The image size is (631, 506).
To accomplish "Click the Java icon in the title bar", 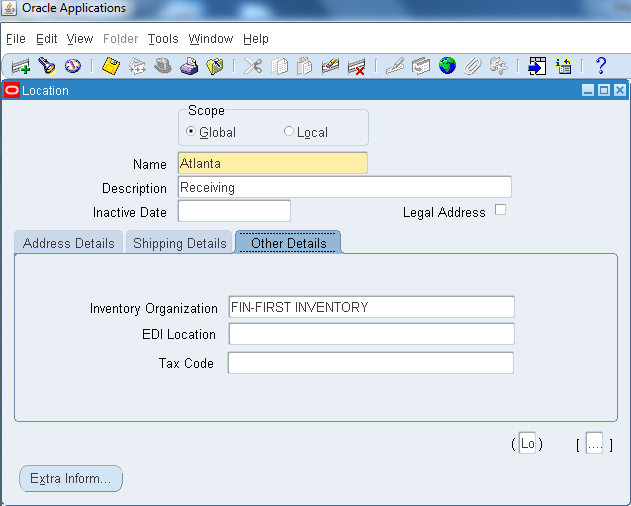I will click(9, 8).
